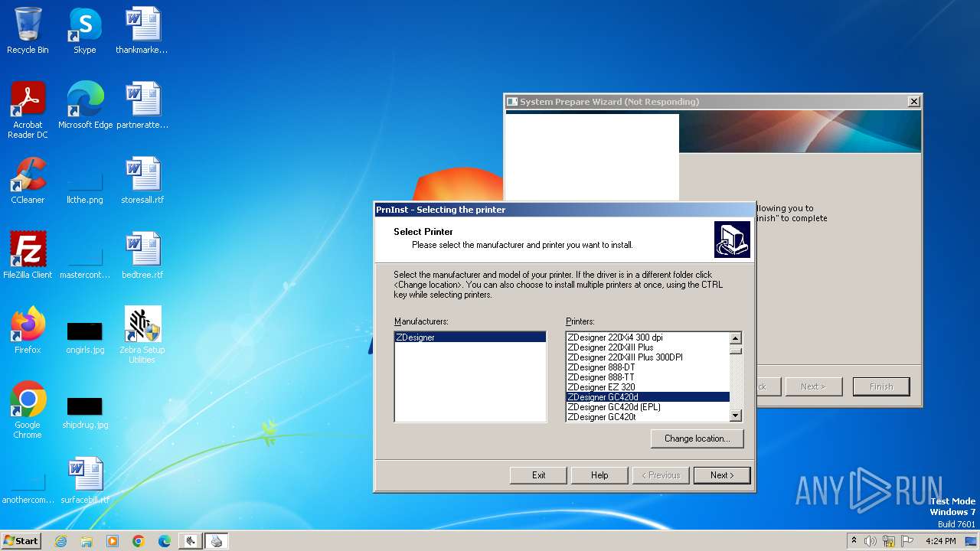This screenshot has width=980, height=551.
Task: Open Windows Media Player taskbar icon
Action: coord(113,541)
